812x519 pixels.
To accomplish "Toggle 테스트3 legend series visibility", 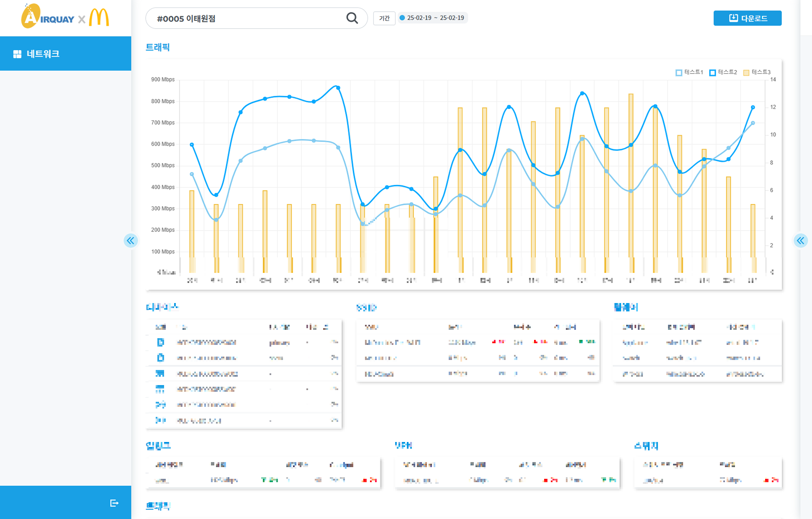I will coord(756,72).
